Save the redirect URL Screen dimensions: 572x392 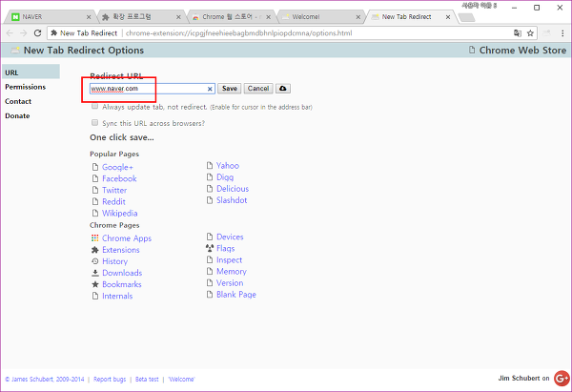[x=230, y=89]
